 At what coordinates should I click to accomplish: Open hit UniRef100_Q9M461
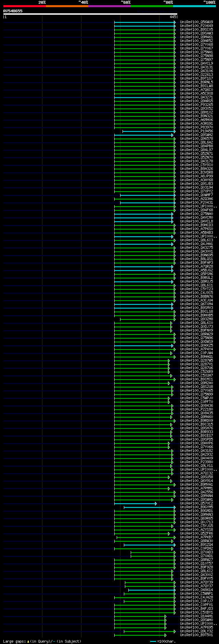[x=196, y=37]
